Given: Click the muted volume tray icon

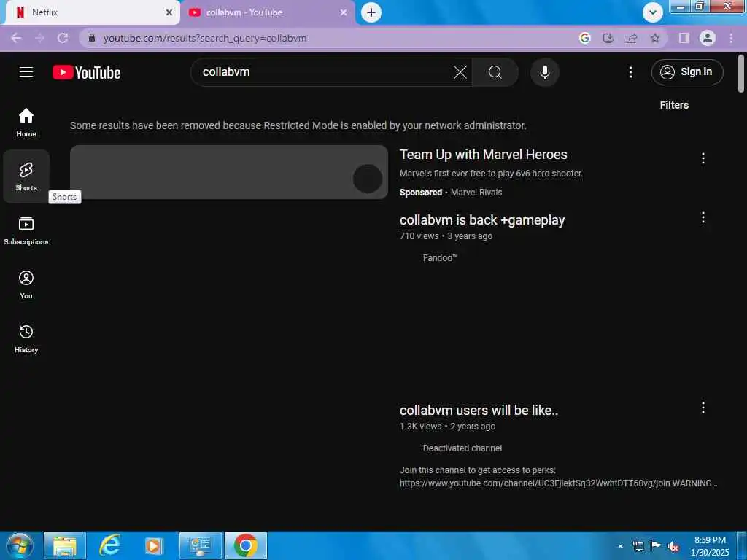Looking at the screenshot, I should 673,547.
